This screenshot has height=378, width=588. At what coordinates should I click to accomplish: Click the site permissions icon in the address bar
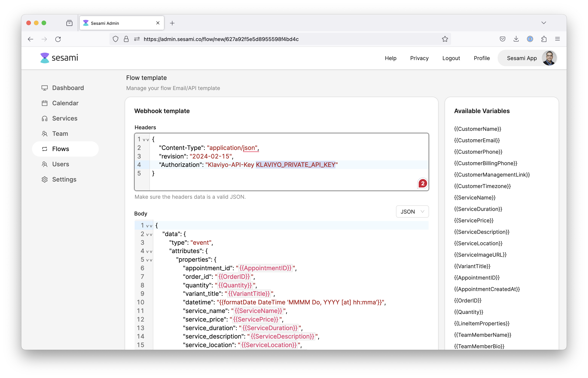(137, 39)
